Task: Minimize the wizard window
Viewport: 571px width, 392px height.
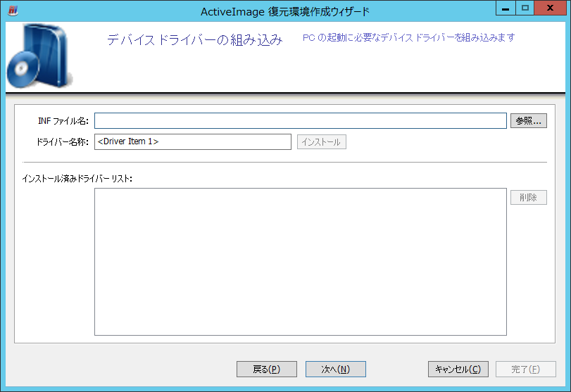Action: pos(506,8)
